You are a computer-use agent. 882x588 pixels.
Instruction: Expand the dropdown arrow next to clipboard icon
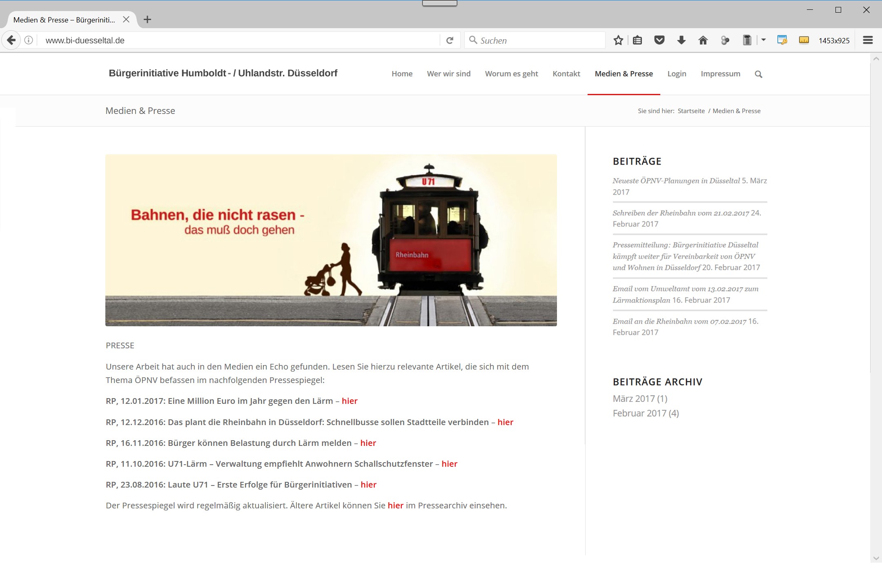click(764, 40)
